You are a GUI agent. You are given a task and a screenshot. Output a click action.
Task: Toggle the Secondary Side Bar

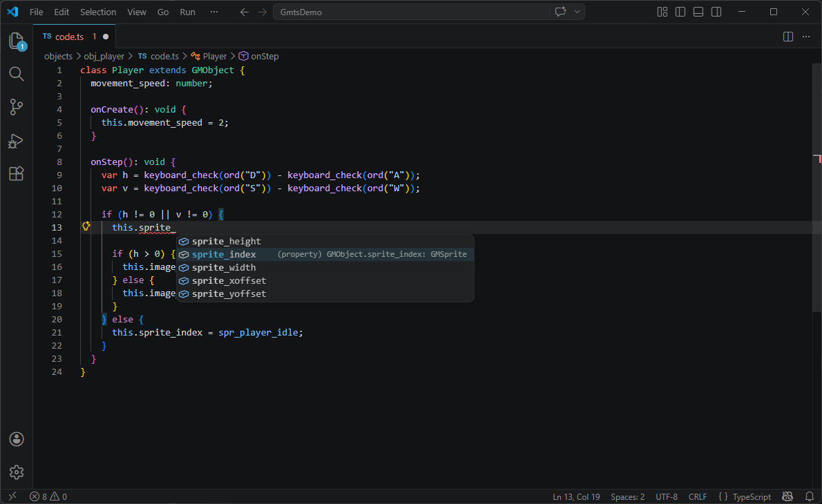tap(716, 12)
